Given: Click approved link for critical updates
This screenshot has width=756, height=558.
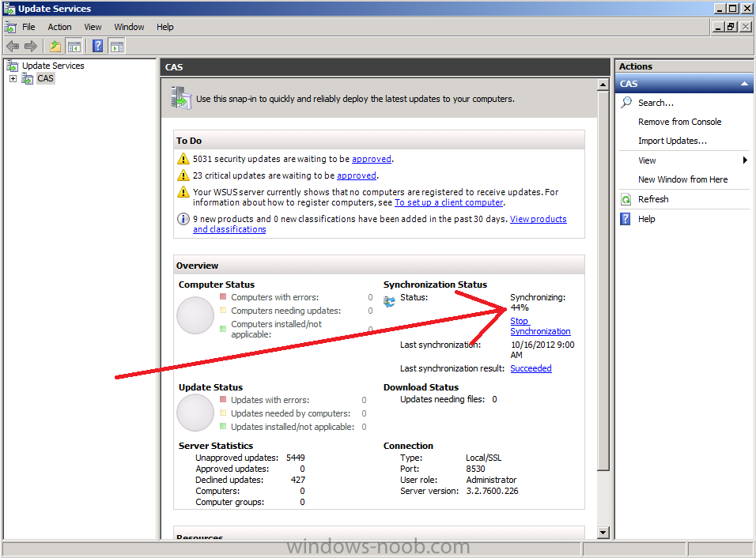Looking at the screenshot, I should tap(357, 175).
